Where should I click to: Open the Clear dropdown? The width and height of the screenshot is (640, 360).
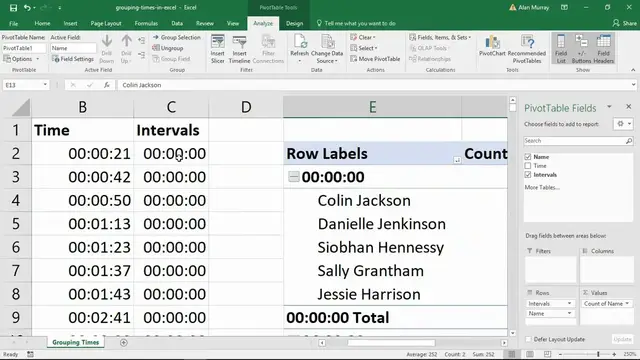click(363, 37)
